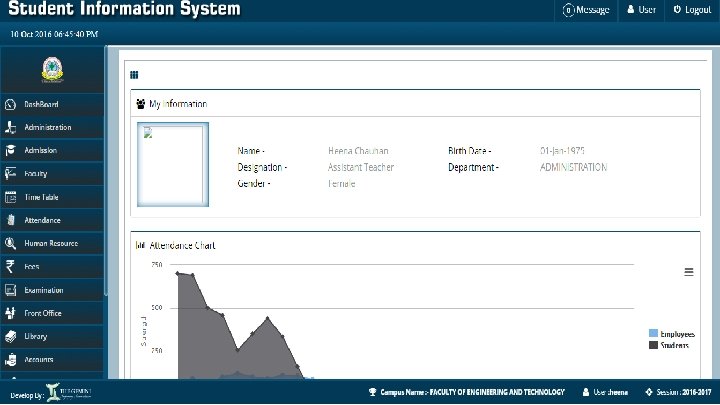The width and height of the screenshot is (720, 405).
Task: Click the Front Office icon
Action: (10, 313)
